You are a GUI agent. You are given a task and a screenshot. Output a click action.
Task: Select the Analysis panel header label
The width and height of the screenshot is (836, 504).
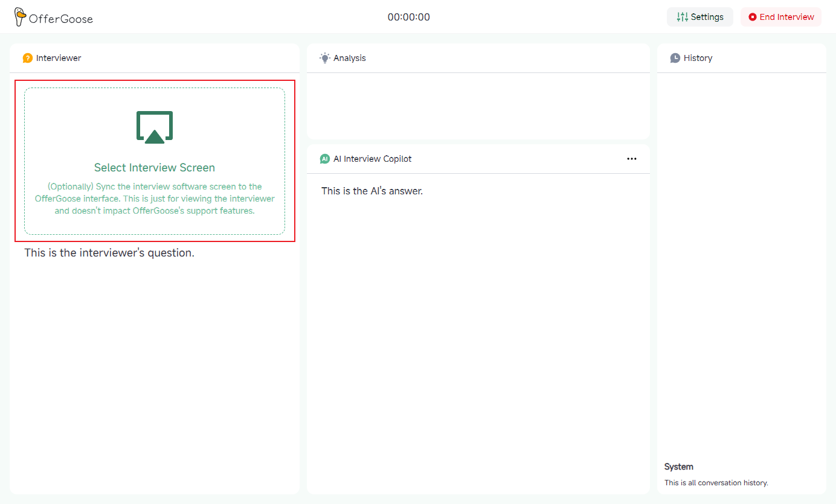point(350,58)
